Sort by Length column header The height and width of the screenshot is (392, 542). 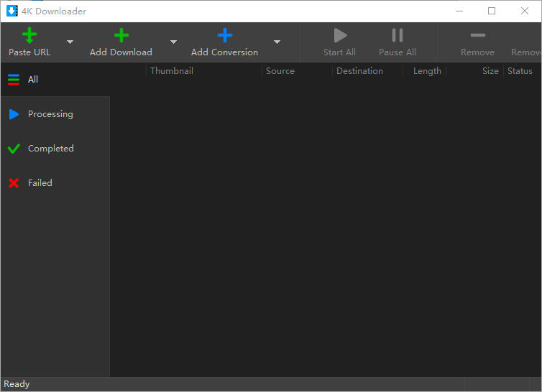(425, 71)
